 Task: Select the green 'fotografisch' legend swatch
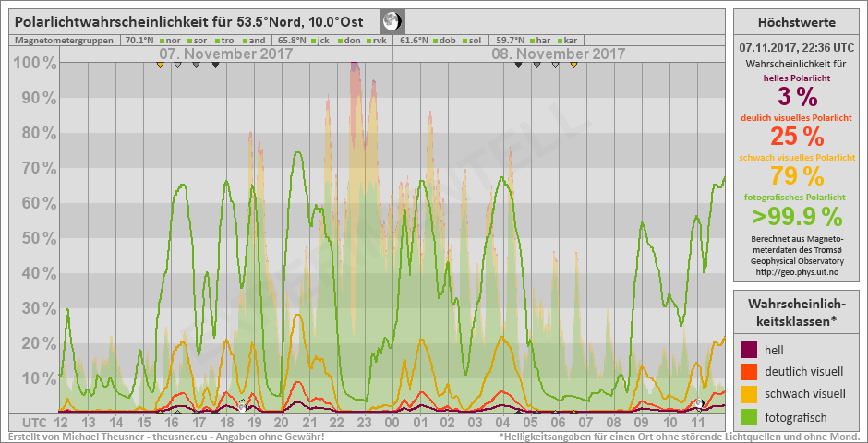[750, 416]
